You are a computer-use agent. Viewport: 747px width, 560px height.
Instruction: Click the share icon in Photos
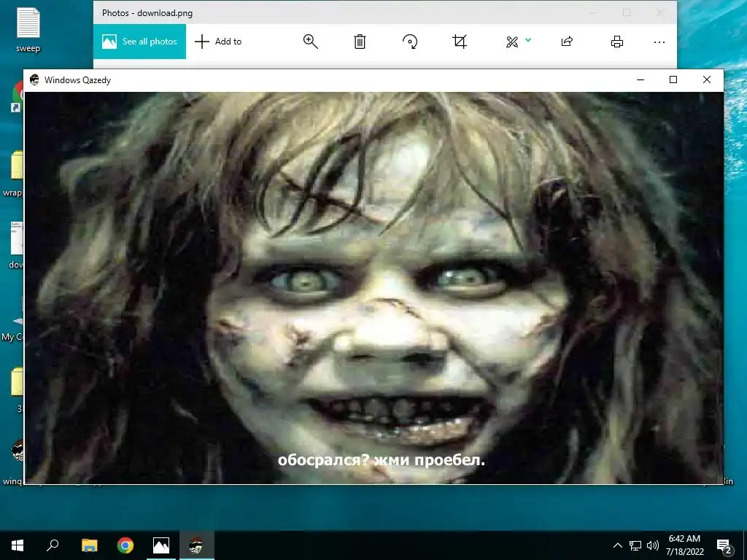point(567,42)
